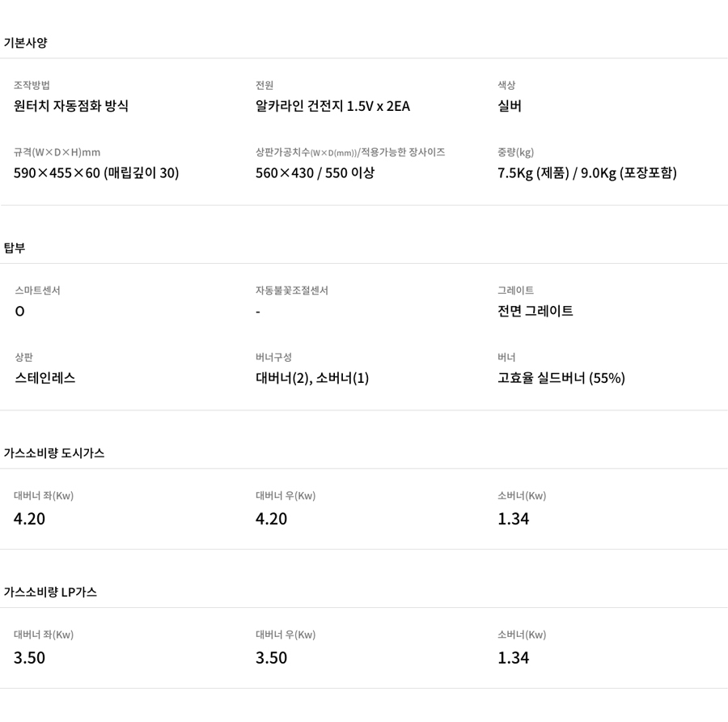Select the 원터치 자동점화 방식 text

pos(71,106)
